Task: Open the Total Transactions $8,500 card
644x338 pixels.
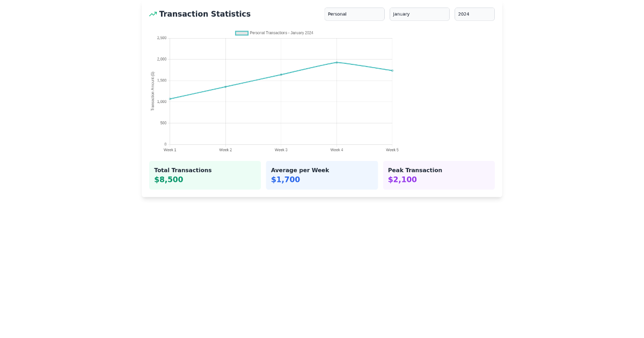Action: tap(205, 175)
